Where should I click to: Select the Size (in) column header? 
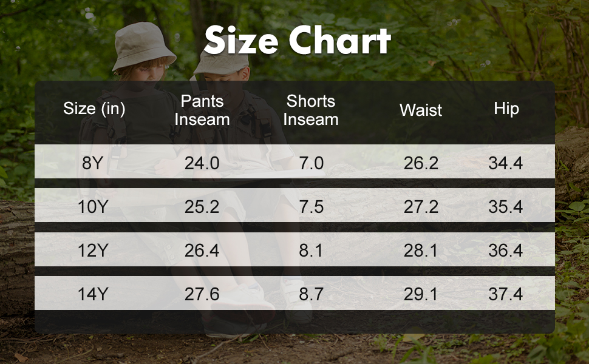pyautogui.click(x=94, y=109)
